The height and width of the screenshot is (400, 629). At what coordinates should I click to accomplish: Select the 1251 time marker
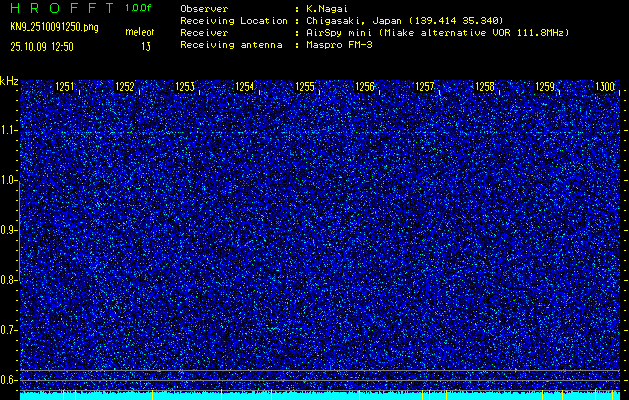pyautogui.click(x=65, y=87)
